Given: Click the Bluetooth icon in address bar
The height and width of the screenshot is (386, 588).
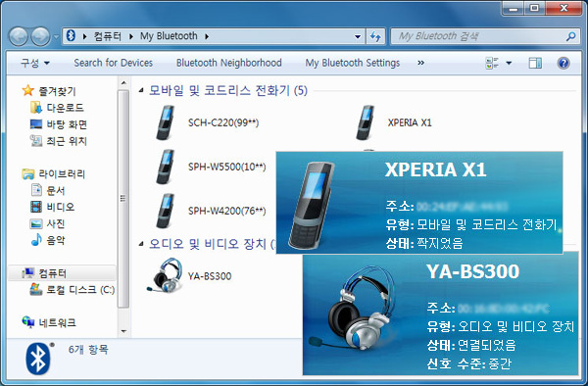Looking at the screenshot, I should click(x=71, y=36).
